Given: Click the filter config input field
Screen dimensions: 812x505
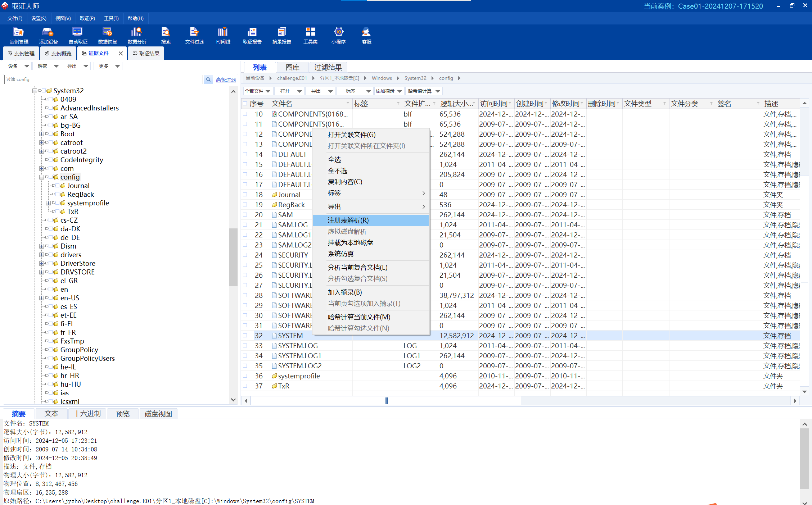Looking at the screenshot, I should click(x=104, y=79).
